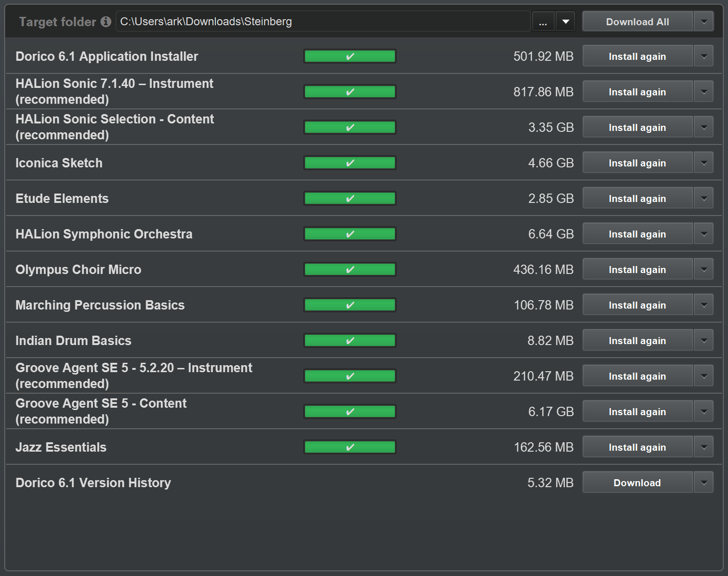Screen dimensions: 728x576
Task: Install again Olympus Choir Micro
Action: [x=637, y=269]
